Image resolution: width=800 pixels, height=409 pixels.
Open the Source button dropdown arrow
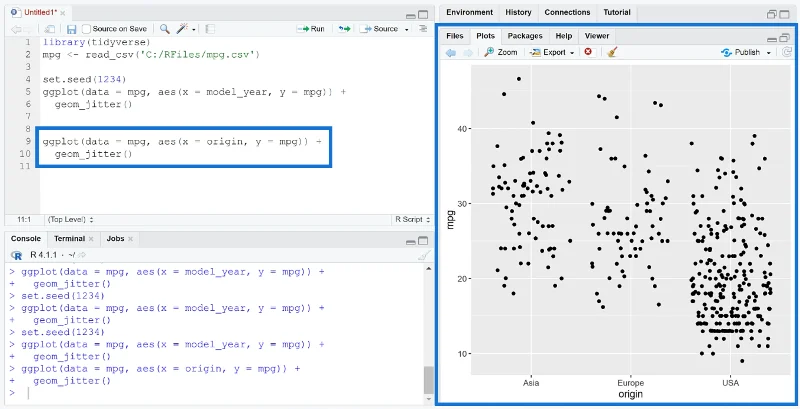(x=407, y=30)
